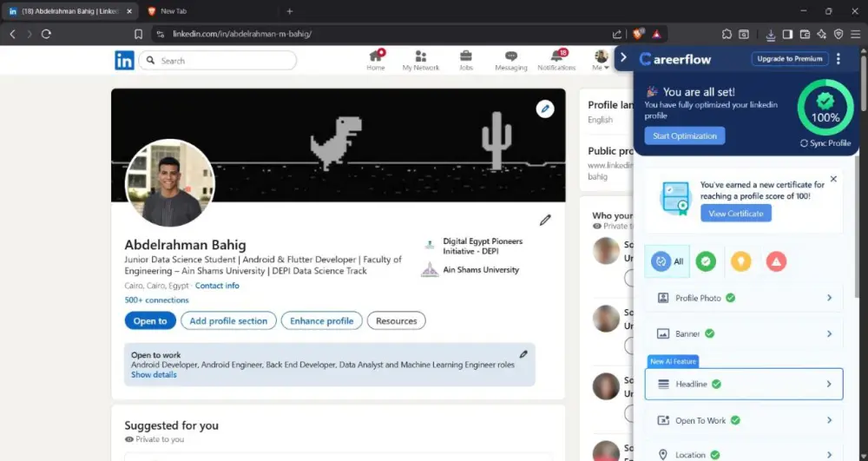The image size is (868, 461).
Task: Expand the Profile Photo row
Action: [x=744, y=298]
